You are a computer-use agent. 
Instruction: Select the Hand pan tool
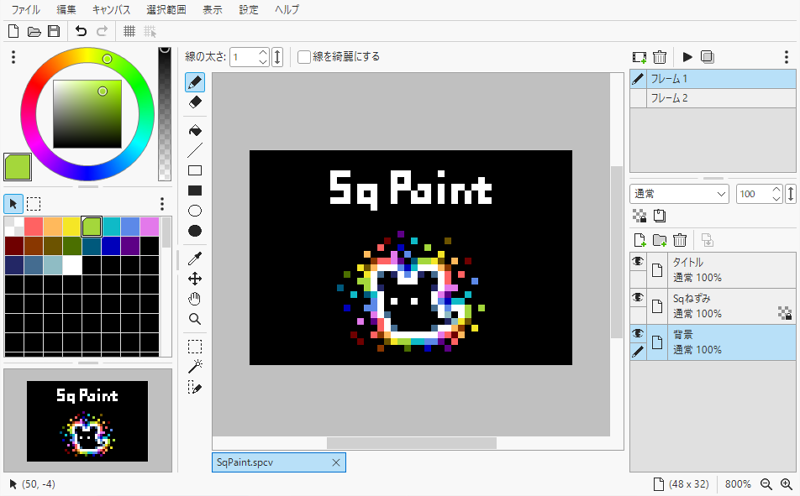click(196, 299)
